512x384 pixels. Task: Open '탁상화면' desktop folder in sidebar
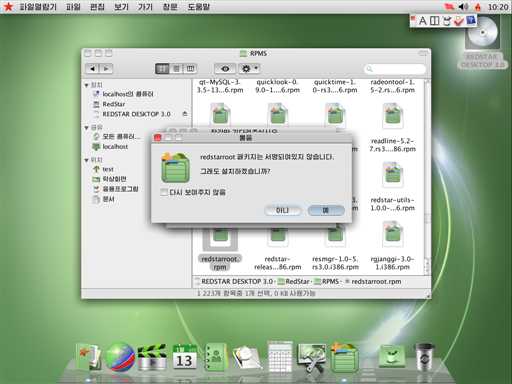coord(109,179)
